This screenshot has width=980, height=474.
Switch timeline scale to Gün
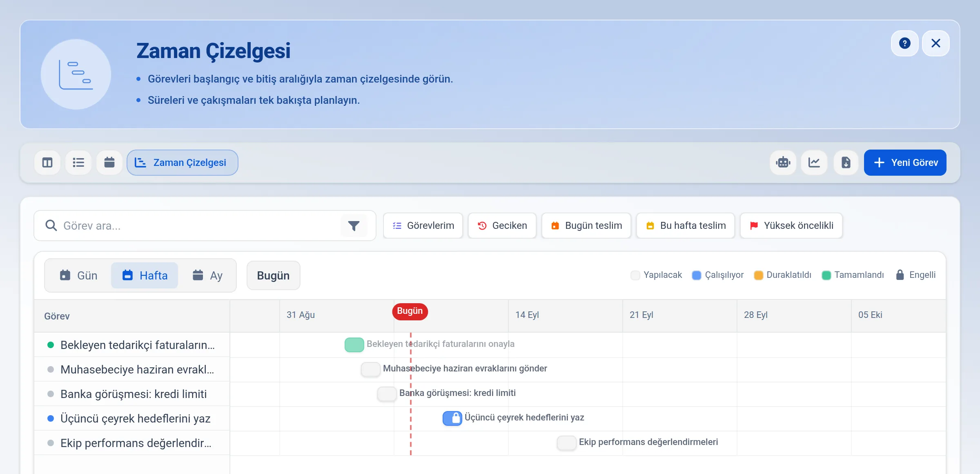[x=78, y=275]
